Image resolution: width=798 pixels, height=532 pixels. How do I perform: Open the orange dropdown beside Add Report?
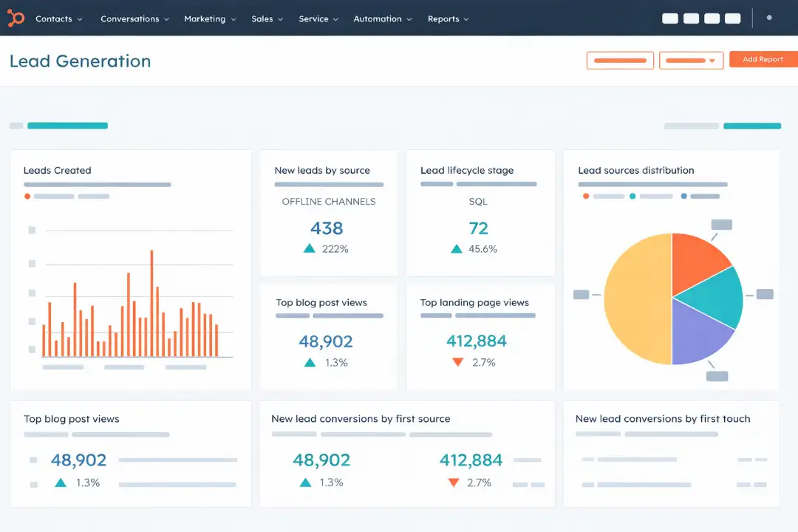click(x=691, y=60)
